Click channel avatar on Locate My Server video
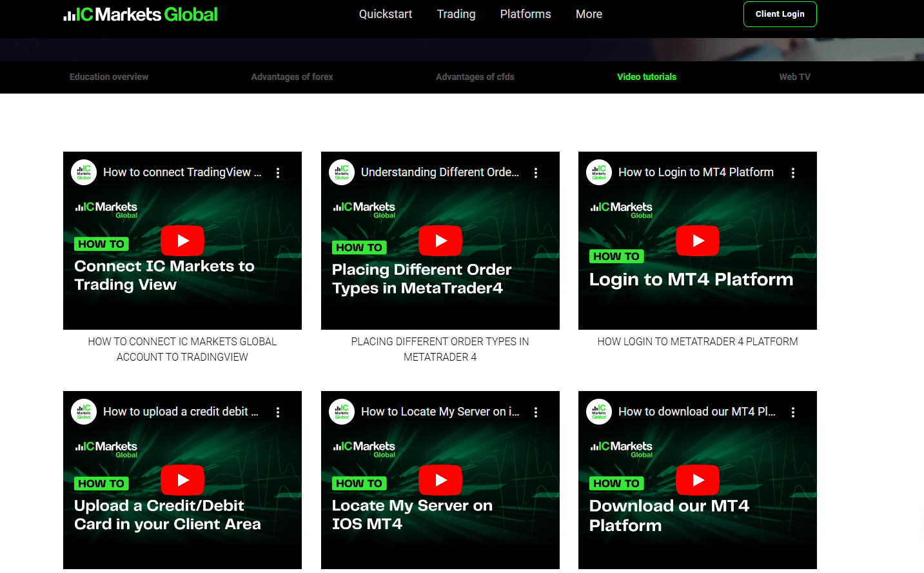The image size is (924, 573). pyautogui.click(x=342, y=412)
